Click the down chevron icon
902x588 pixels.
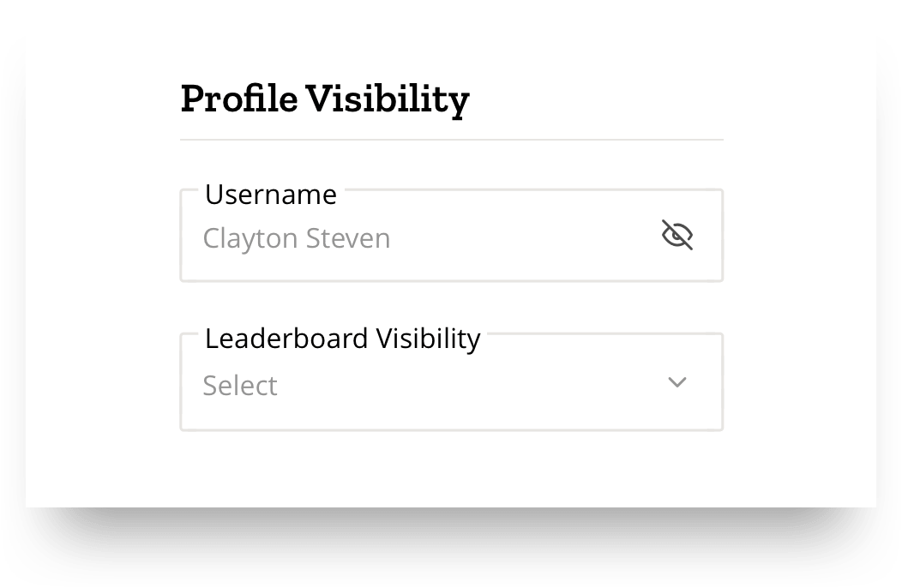(677, 382)
